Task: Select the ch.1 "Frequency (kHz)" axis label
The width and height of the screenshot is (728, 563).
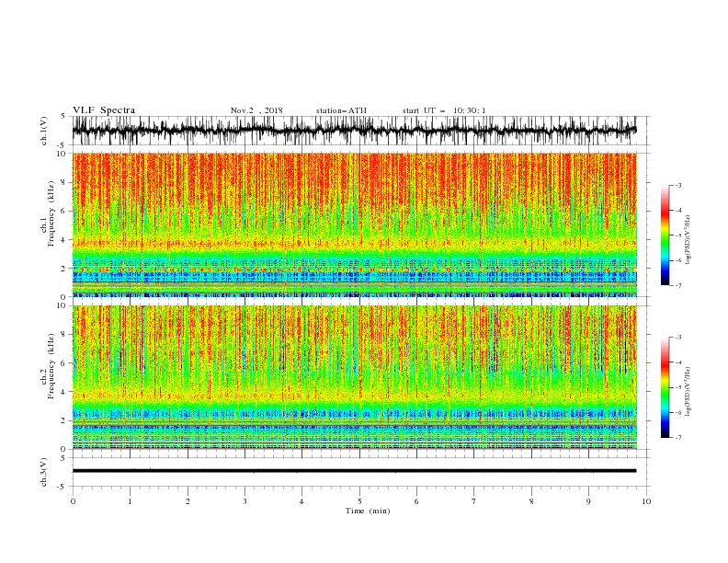Action: pyautogui.click(x=51, y=214)
